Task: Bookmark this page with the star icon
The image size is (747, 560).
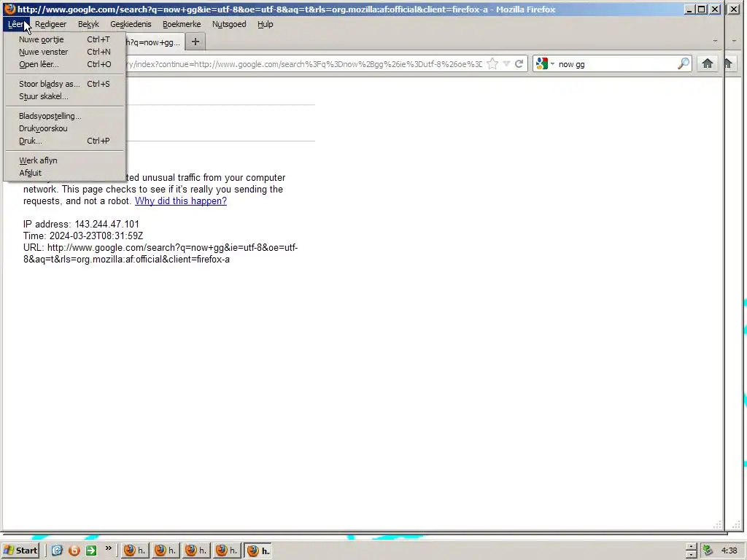Action: point(492,64)
